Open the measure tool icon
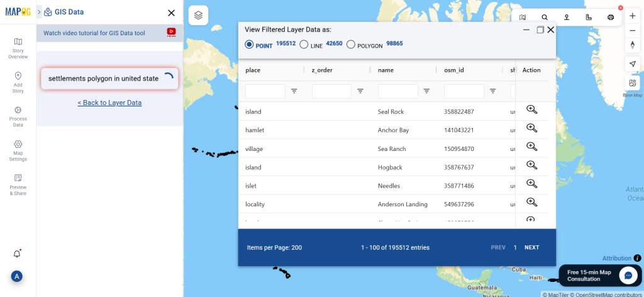Image resolution: width=644 pixels, height=297 pixels. pos(589,17)
